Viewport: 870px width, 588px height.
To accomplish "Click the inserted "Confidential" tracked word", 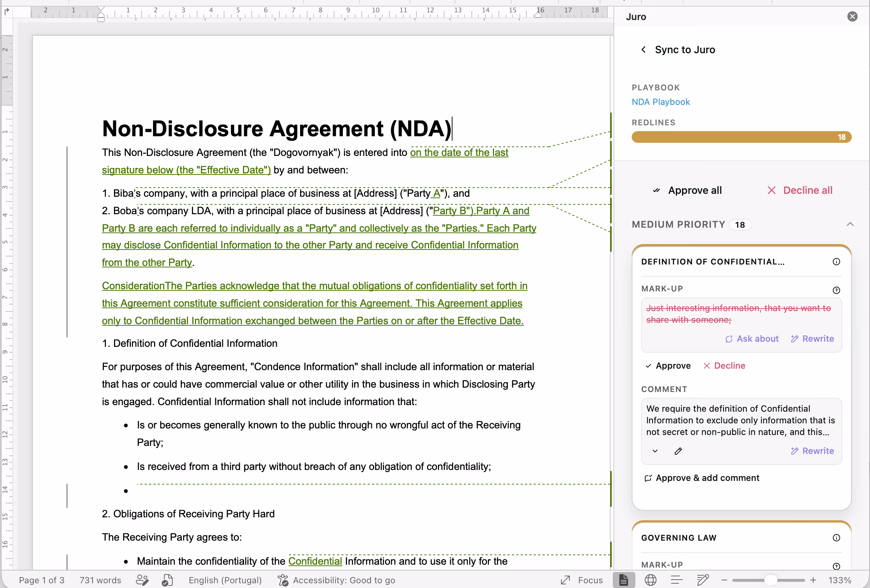I will (x=315, y=561).
